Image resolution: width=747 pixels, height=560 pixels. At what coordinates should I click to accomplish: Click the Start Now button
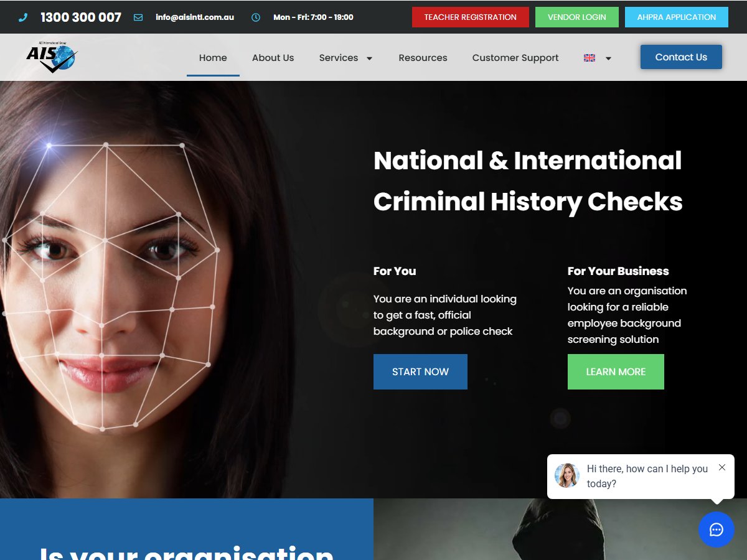(x=420, y=372)
